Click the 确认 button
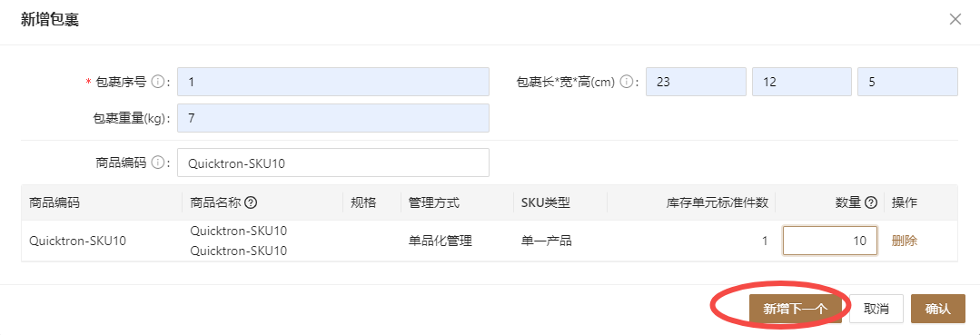The image size is (980, 335). pyautogui.click(x=938, y=309)
